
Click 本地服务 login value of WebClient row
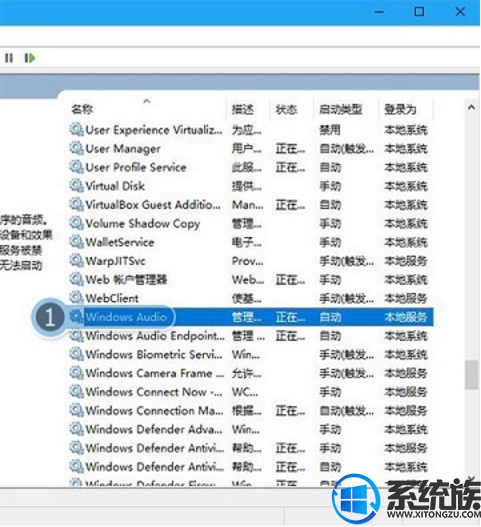(406, 298)
